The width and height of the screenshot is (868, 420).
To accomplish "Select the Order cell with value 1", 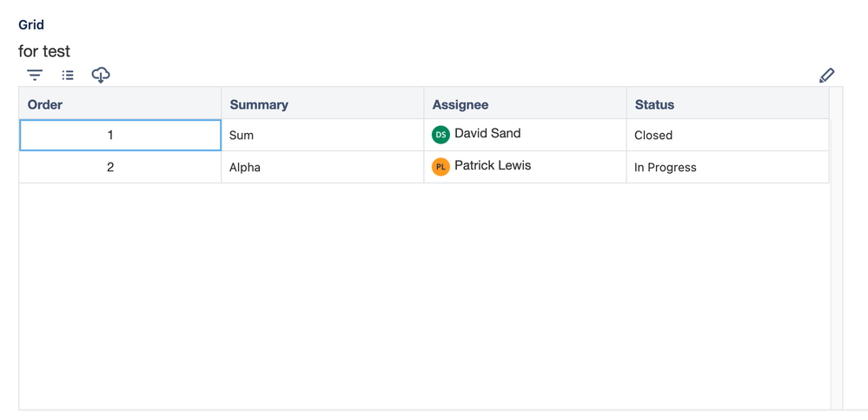I will click(120, 136).
